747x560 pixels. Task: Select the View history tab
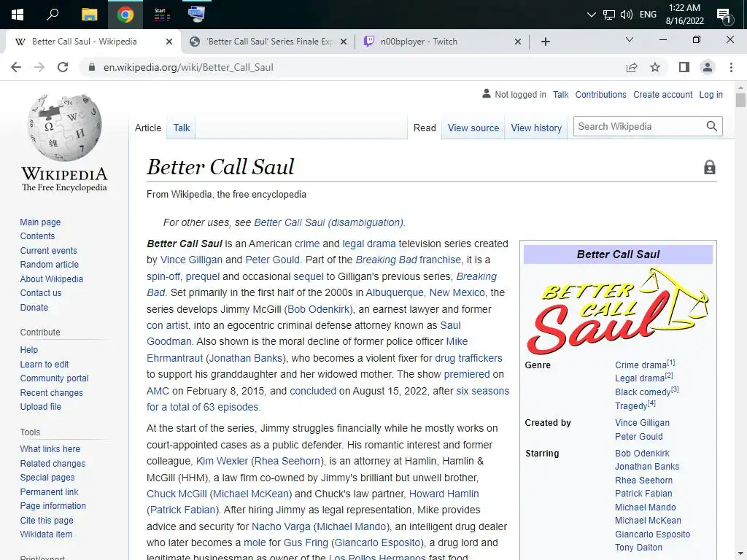pos(536,128)
